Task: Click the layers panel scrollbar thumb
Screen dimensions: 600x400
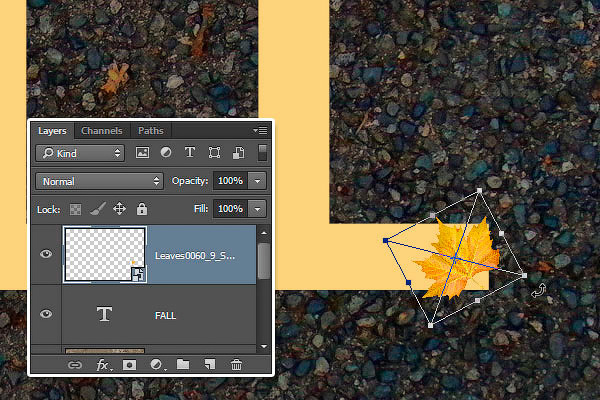Action: (x=264, y=261)
